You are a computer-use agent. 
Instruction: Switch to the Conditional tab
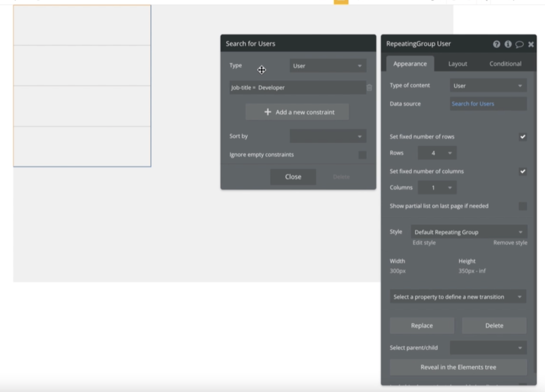click(x=505, y=64)
